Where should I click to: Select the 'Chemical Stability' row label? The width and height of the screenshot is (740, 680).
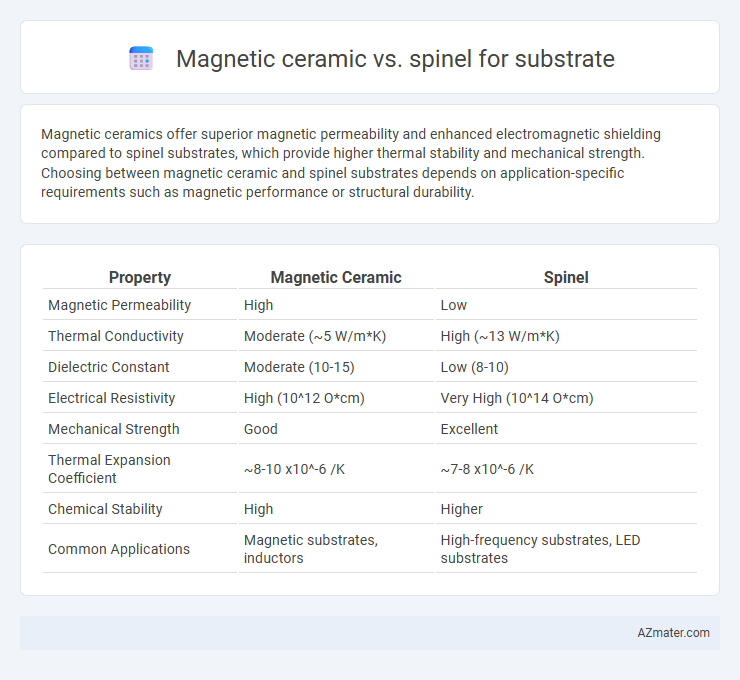[105, 509]
